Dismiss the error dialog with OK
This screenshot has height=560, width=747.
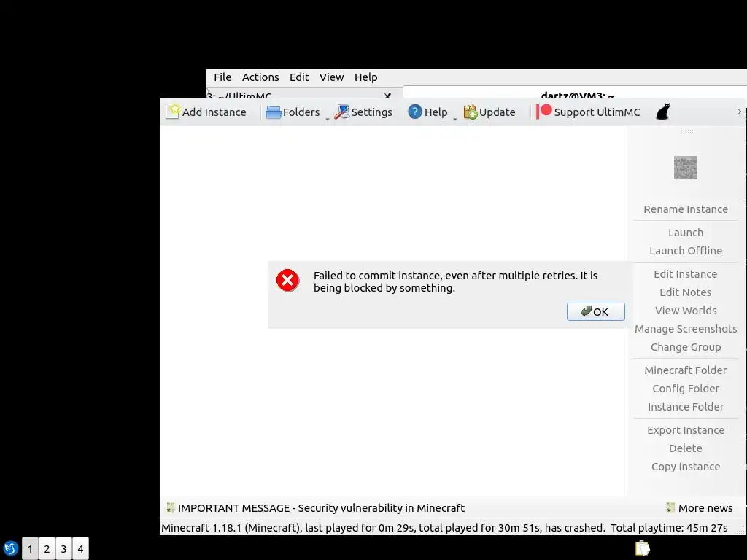pyautogui.click(x=595, y=311)
